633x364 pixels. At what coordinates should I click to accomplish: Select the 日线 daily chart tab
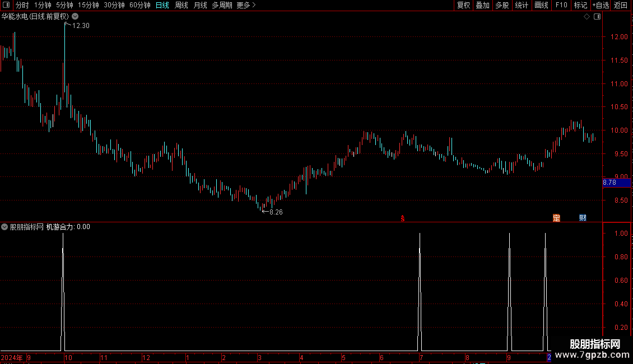click(x=162, y=5)
